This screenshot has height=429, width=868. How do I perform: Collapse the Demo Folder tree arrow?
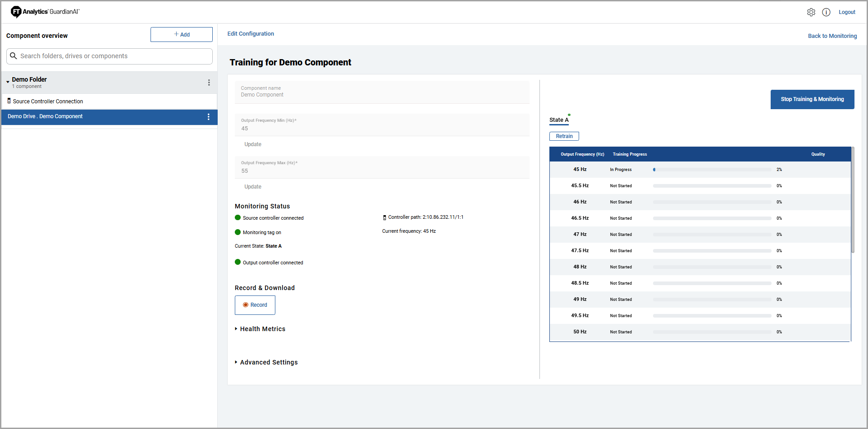(8, 82)
